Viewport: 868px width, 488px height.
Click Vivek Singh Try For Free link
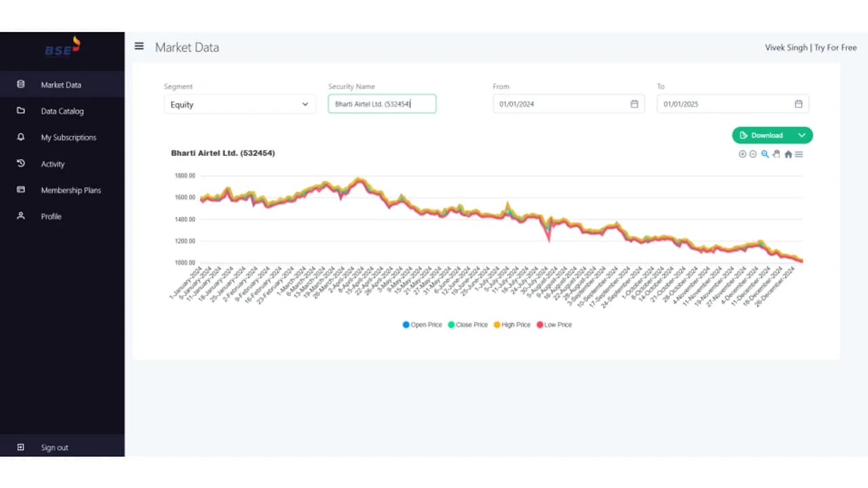pos(811,47)
